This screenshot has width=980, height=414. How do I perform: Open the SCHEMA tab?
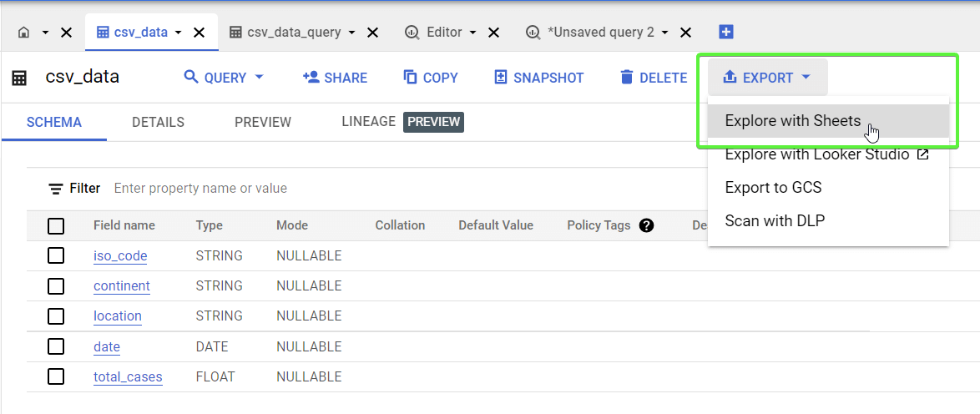pyautogui.click(x=53, y=122)
